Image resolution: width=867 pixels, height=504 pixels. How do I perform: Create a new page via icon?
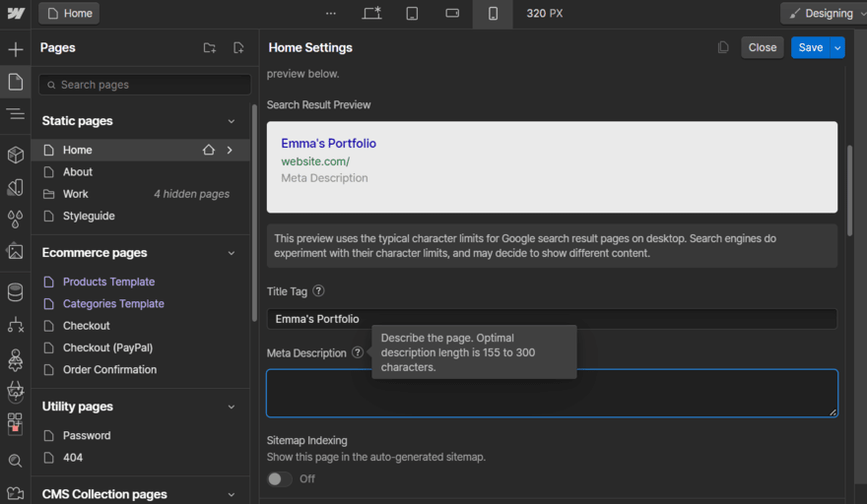coord(238,48)
